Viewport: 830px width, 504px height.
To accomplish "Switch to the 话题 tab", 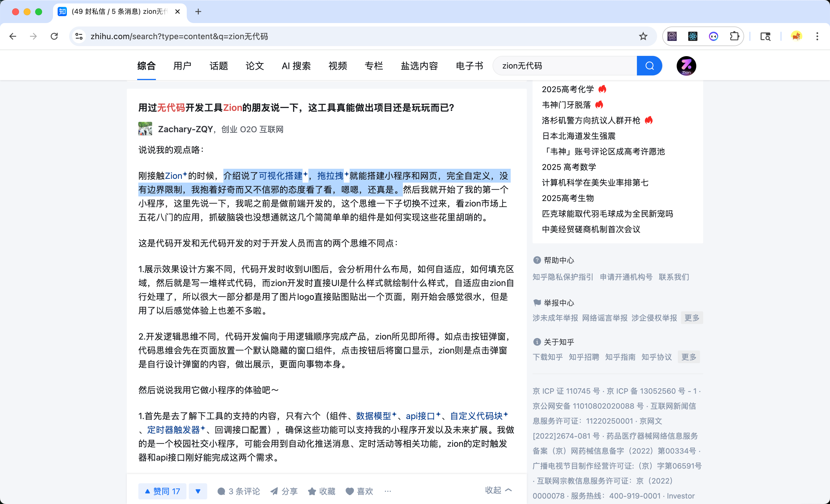I will coord(219,66).
